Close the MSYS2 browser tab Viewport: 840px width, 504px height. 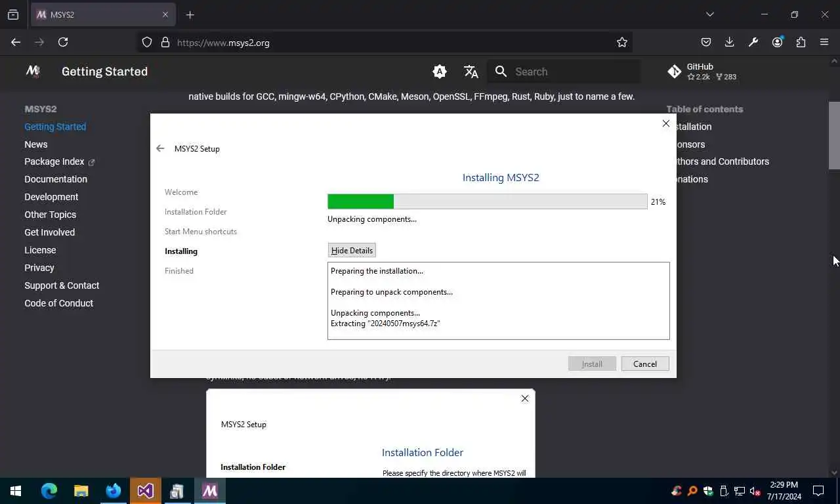click(x=165, y=14)
